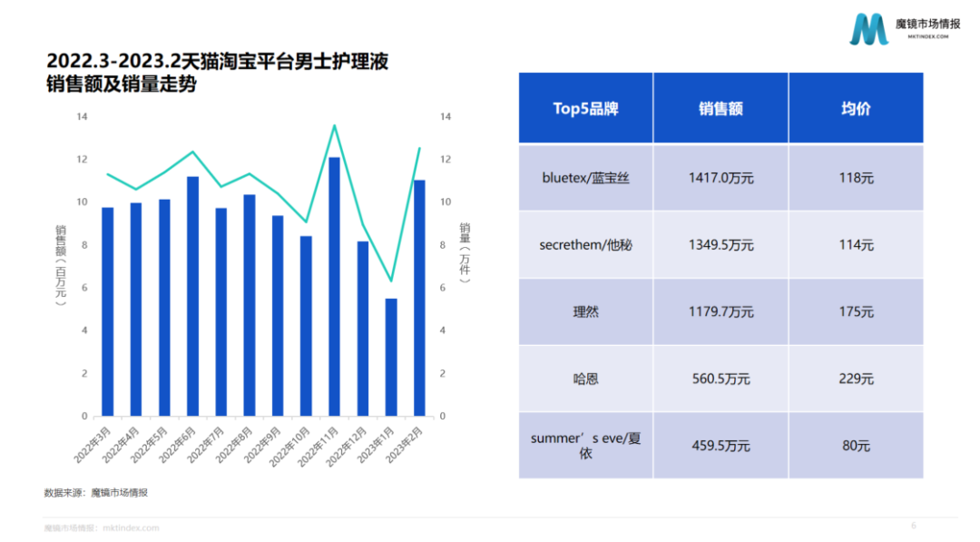Select the 2023年1月 x-axis label
The height and width of the screenshot is (542, 980).
pyautogui.click(x=376, y=445)
